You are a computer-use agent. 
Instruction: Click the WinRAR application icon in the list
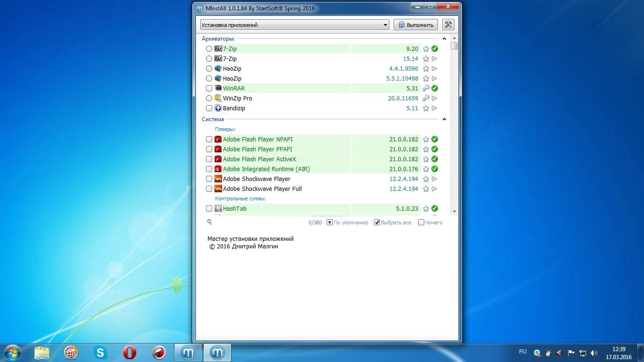(218, 88)
